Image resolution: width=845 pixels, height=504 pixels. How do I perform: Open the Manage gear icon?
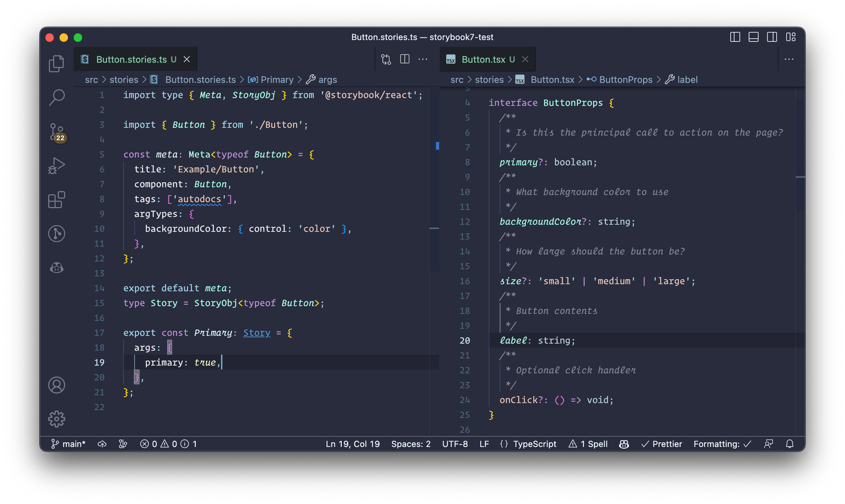point(56,419)
